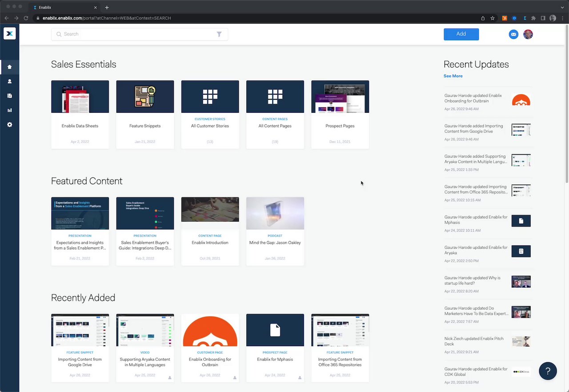Viewport: 569px width, 392px height.
Task: Open Nick Ziech's Enablix Pitch Deck update
Action: click(487, 345)
